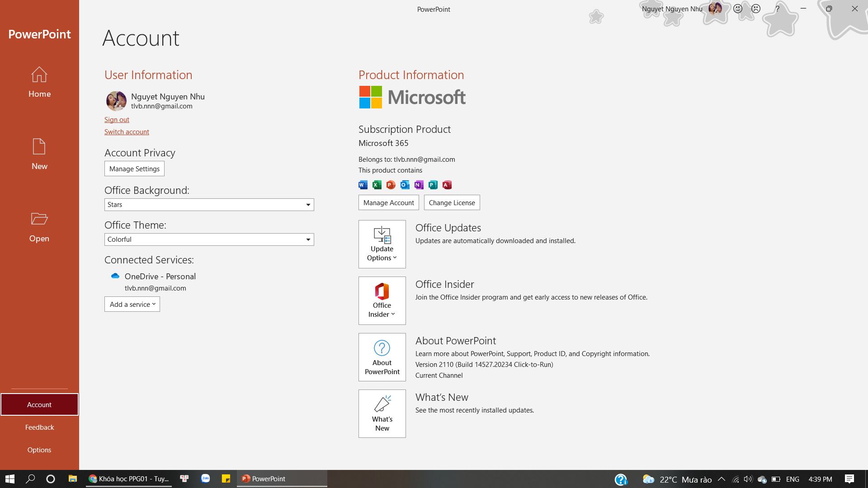Open Sticky Notes from the taskbar
This screenshot has width=868, height=488.
point(226,479)
